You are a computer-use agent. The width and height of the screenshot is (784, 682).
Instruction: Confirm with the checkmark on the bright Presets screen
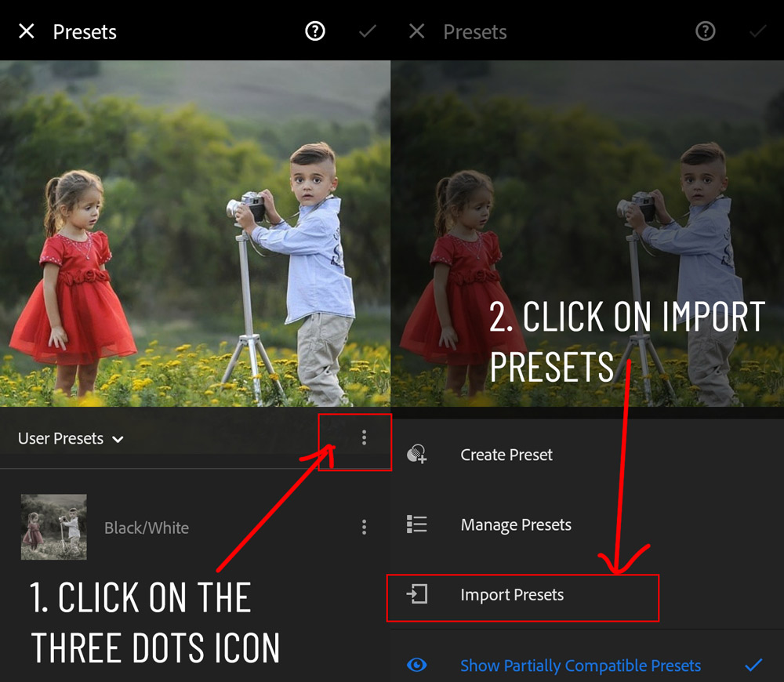click(x=368, y=31)
